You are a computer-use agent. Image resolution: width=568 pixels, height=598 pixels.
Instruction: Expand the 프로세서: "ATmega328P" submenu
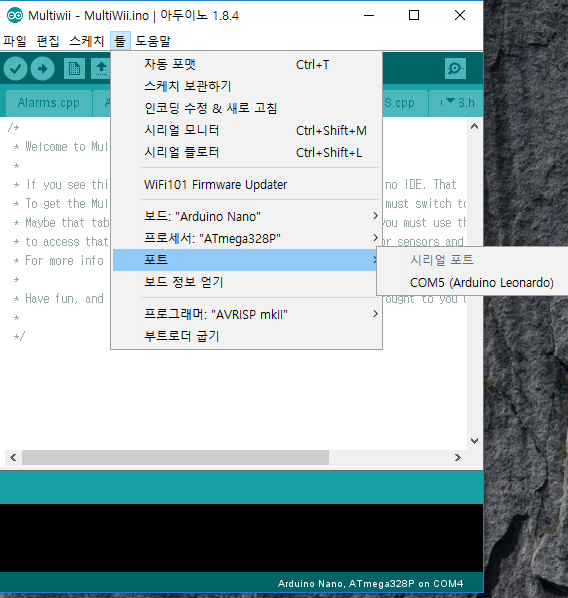click(246, 238)
